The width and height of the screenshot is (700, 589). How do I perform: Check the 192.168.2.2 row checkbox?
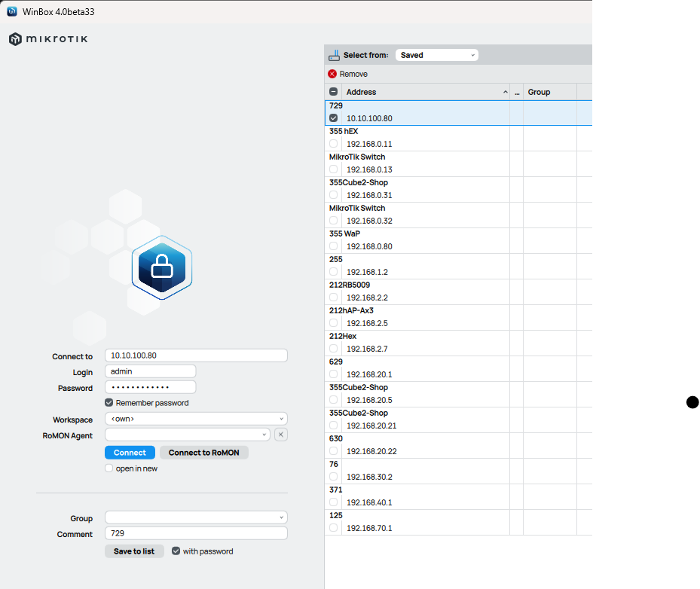coord(334,298)
